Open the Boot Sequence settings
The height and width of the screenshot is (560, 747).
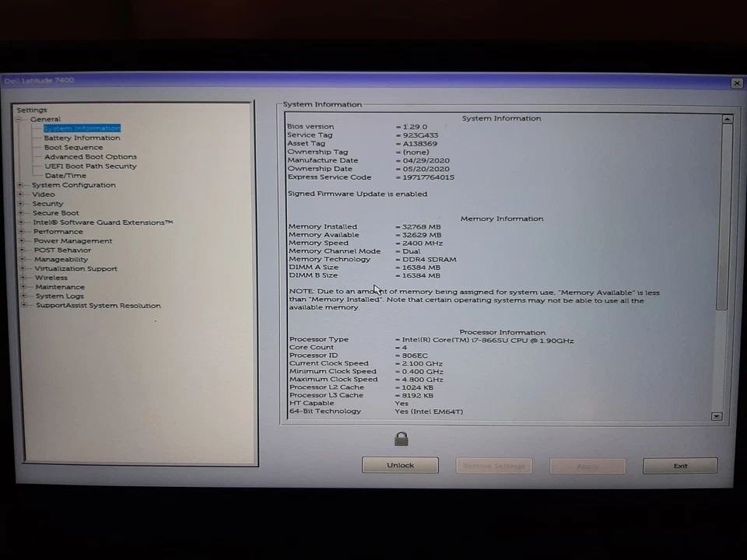pos(73,147)
